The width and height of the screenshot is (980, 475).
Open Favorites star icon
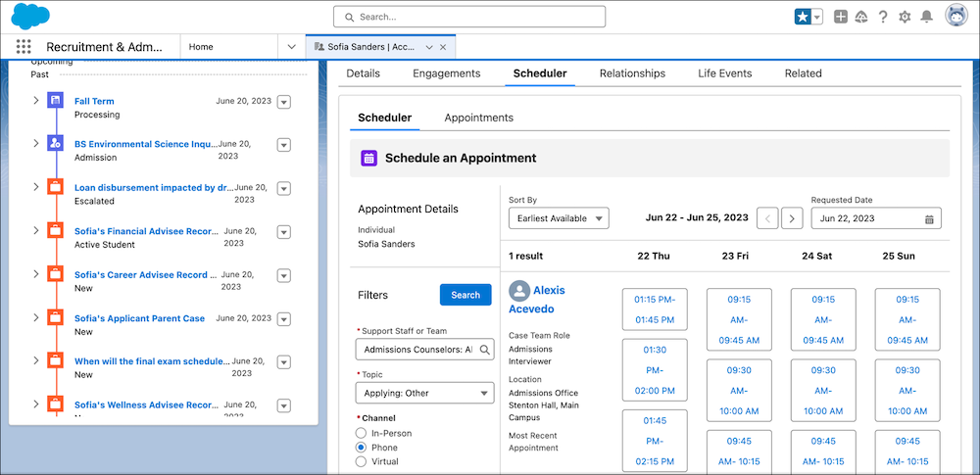802,17
